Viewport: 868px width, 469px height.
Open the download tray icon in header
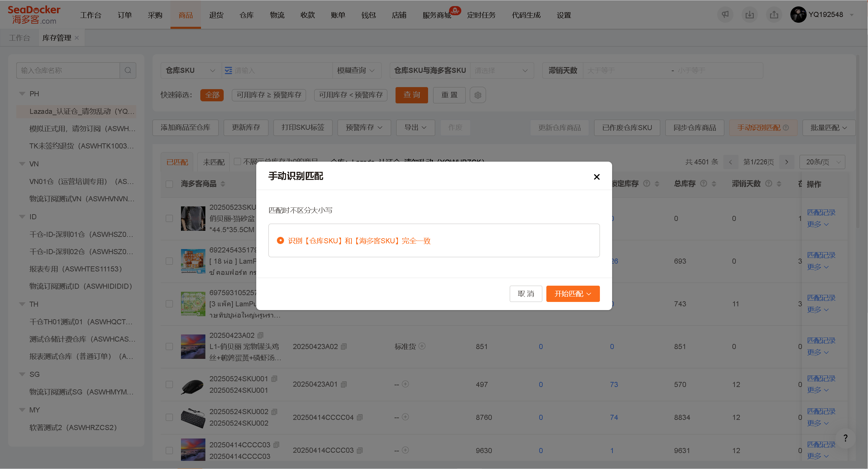click(749, 15)
